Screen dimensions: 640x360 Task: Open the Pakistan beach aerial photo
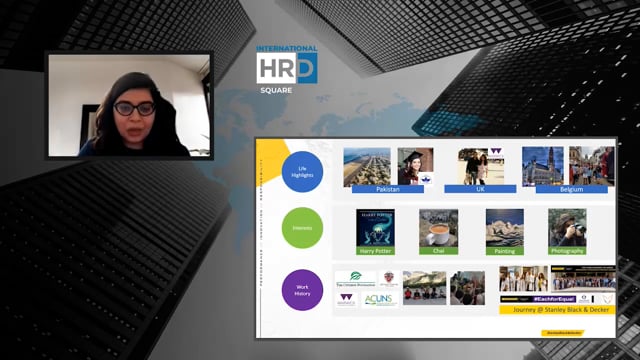click(x=367, y=167)
